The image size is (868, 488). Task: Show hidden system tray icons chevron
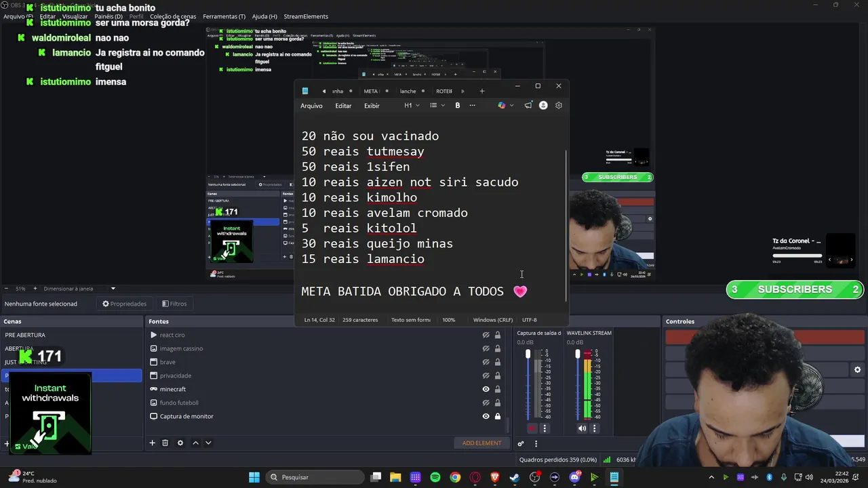[711, 477]
